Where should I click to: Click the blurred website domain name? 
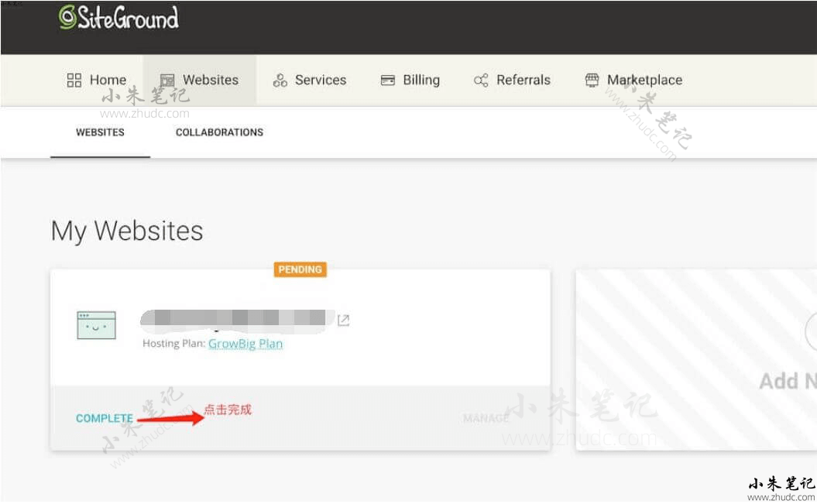[236, 318]
